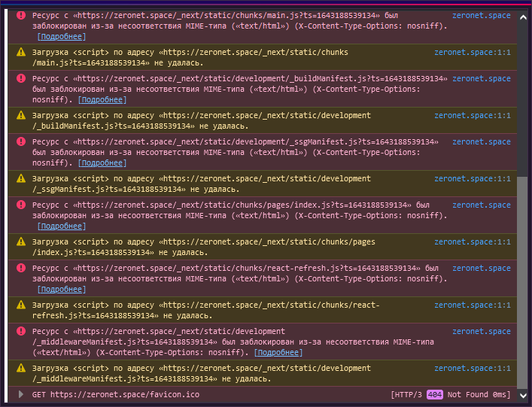
Task: Open zeronet.space:1:1 source of react-refresh.js warning
Action: [x=473, y=305]
